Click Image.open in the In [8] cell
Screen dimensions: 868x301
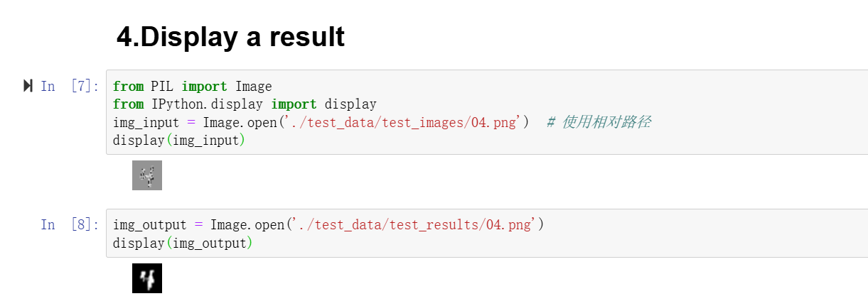(x=247, y=225)
